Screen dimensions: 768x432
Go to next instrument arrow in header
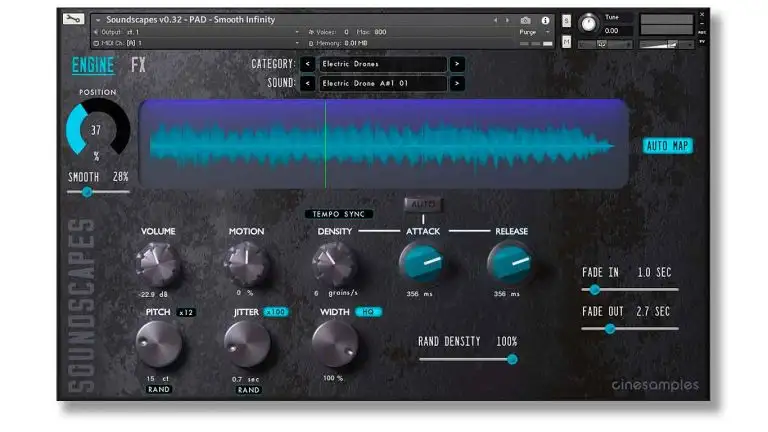[x=507, y=20]
